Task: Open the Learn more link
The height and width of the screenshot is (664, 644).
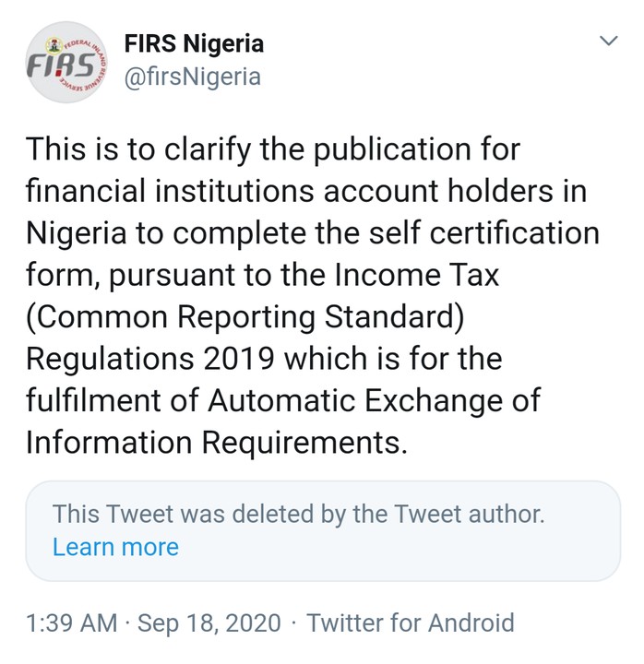Action: coord(115,547)
